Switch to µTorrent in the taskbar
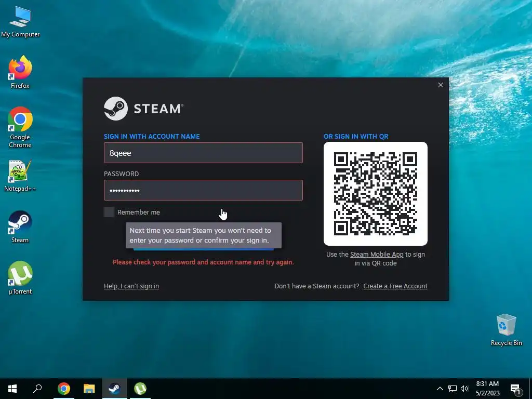Viewport: 532px width, 399px height. 140,389
